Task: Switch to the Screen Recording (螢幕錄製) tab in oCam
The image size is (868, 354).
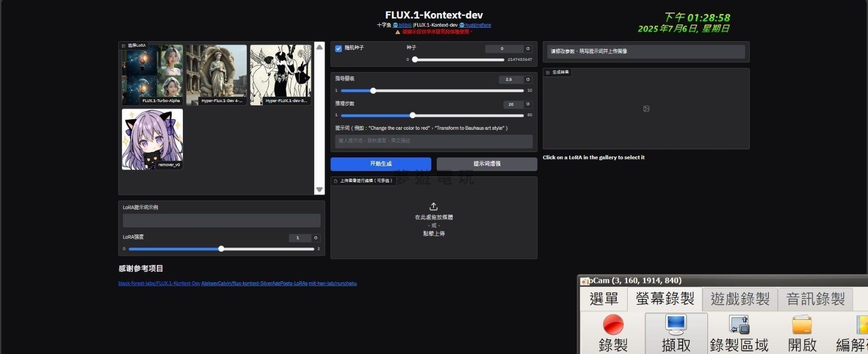Action: [665, 299]
